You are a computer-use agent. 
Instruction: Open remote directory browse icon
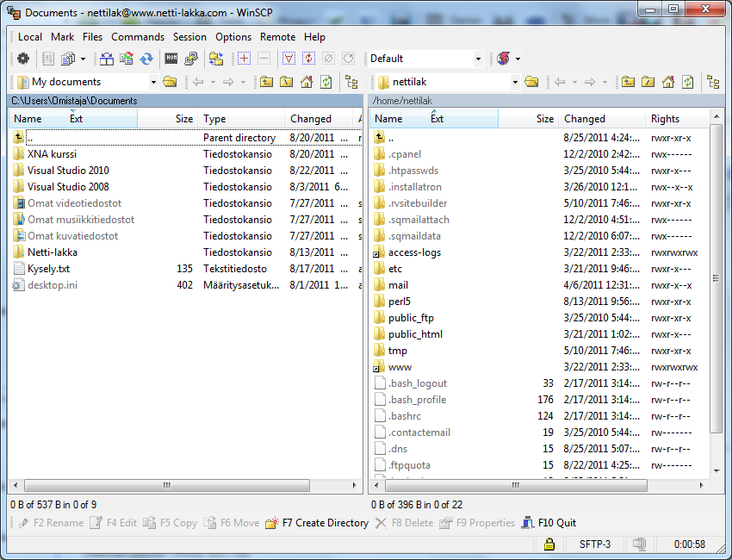point(531,82)
